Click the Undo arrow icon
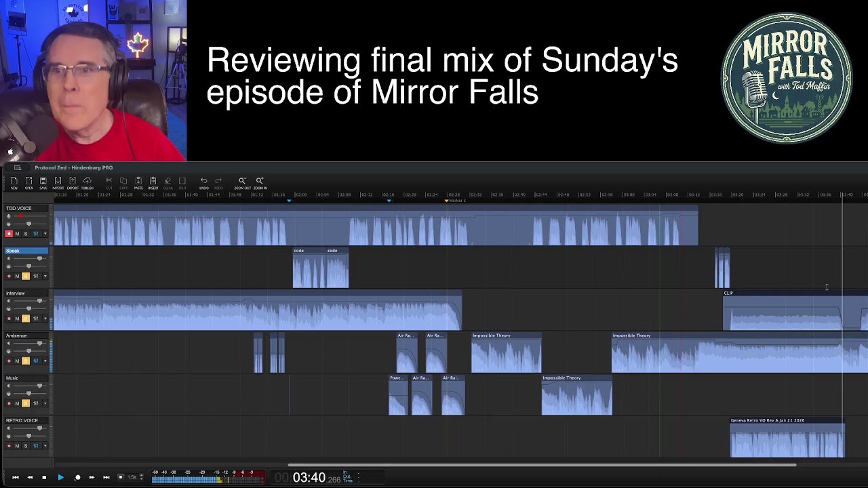The height and width of the screenshot is (488, 868). (x=203, y=181)
